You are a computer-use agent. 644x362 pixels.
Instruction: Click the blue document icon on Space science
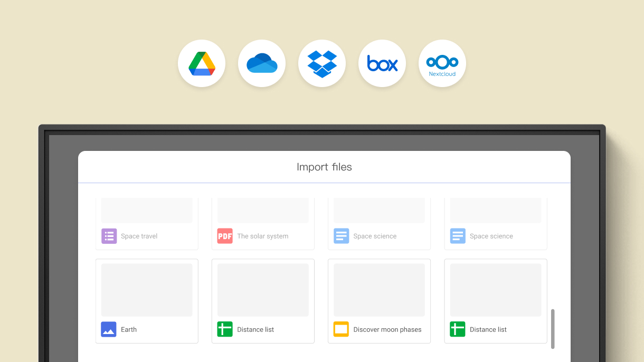[341, 236]
